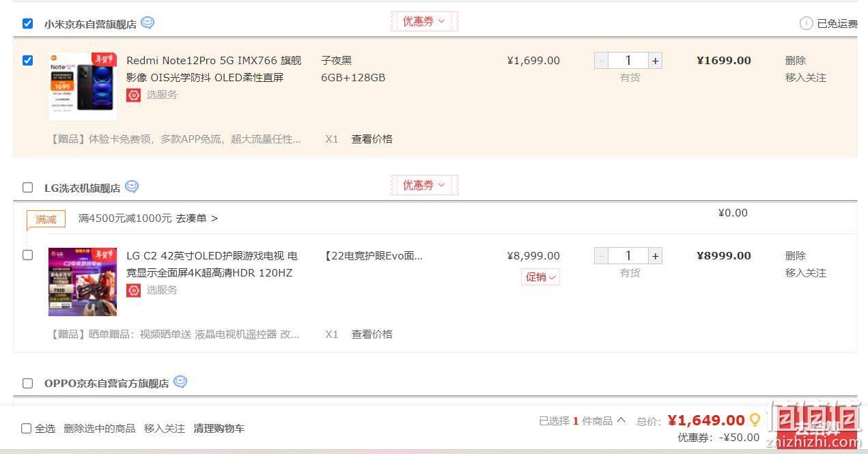Open the LG C2 OLED TV product thumbnail

[x=83, y=282]
